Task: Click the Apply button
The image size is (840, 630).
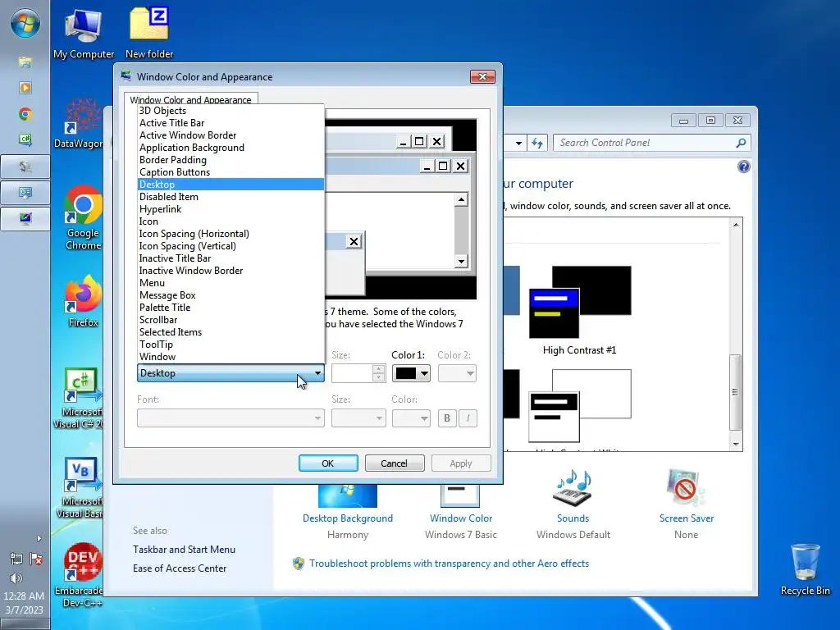Action: pos(461,463)
